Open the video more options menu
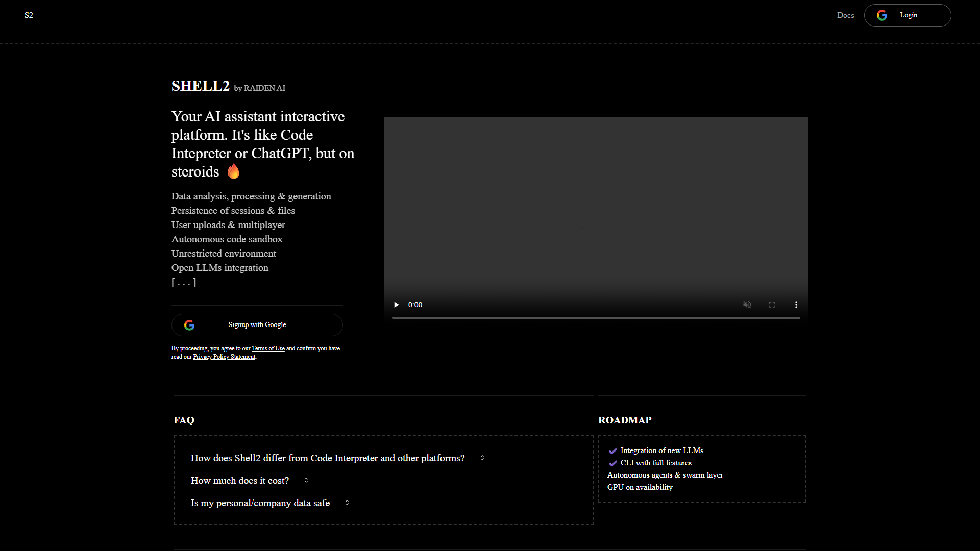The image size is (980, 551). click(796, 305)
